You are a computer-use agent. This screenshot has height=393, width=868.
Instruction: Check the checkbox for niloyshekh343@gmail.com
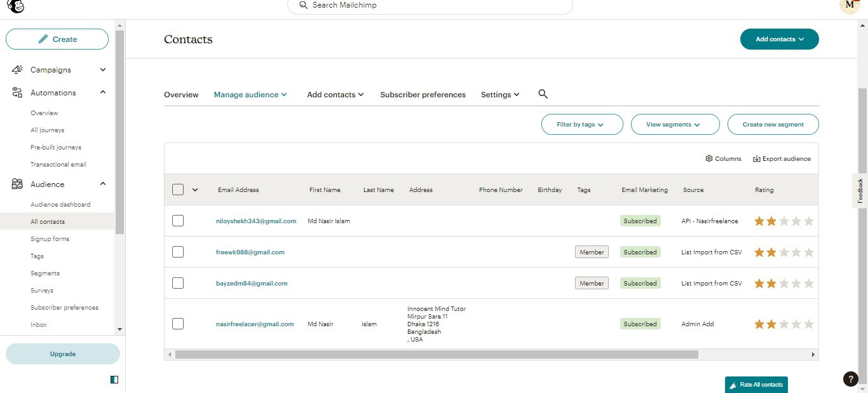(177, 221)
